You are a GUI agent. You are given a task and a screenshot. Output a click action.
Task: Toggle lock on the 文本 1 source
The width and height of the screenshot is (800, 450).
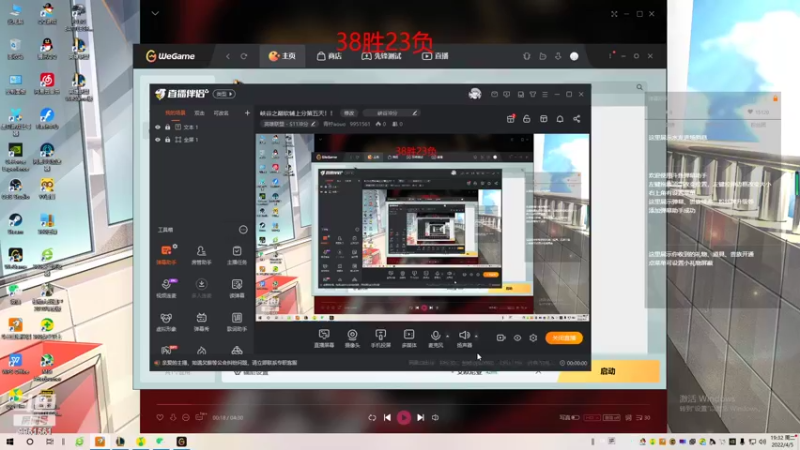(x=167, y=127)
